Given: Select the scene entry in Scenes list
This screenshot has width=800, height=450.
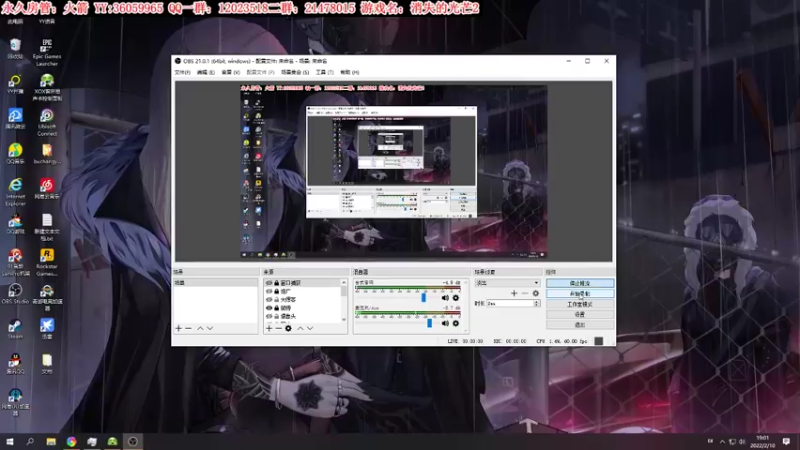Looking at the screenshot, I should pyautogui.click(x=215, y=283).
